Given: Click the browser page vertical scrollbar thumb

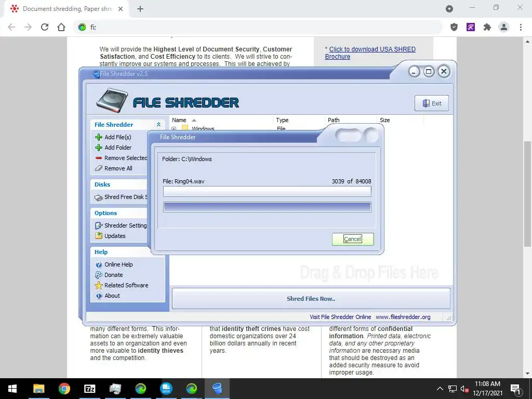Looking at the screenshot, I should 527,194.
